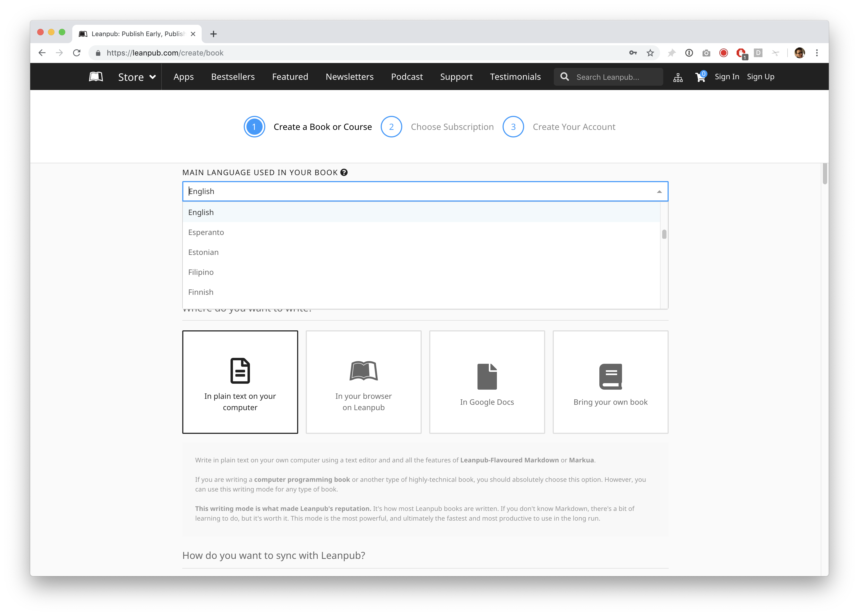Click the Leanpub book logo icon
Viewport: 859px width, 616px height.
coord(96,77)
